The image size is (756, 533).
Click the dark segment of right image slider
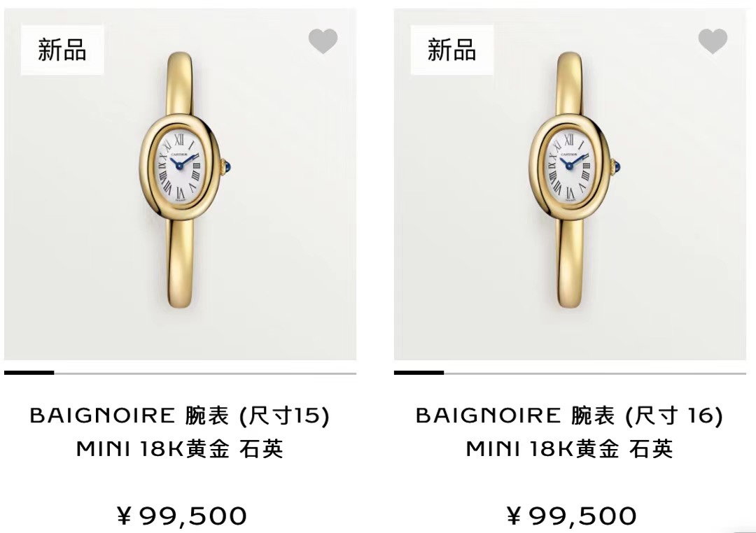419,373
